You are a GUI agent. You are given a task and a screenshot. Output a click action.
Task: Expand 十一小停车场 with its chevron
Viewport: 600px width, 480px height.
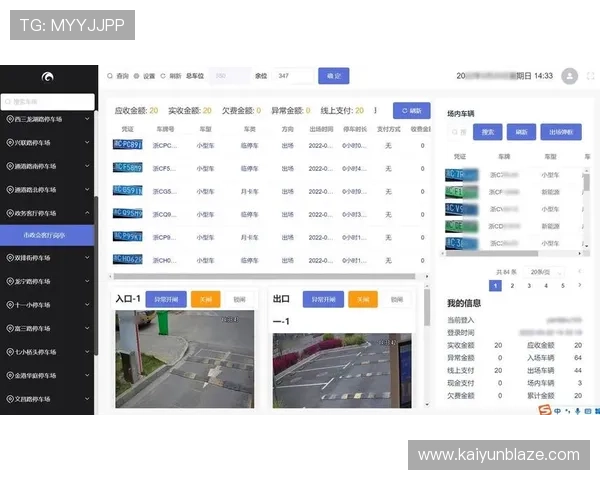(x=87, y=305)
